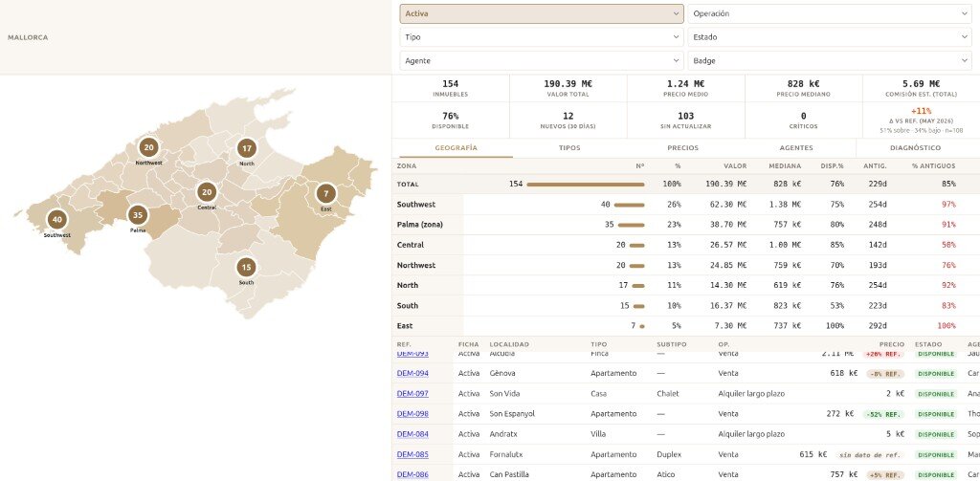Image resolution: width=980 pixels, height=481 pixels.
Task: Click the 1.24 M€ Precio Medio card
Action: coord(685,88)
